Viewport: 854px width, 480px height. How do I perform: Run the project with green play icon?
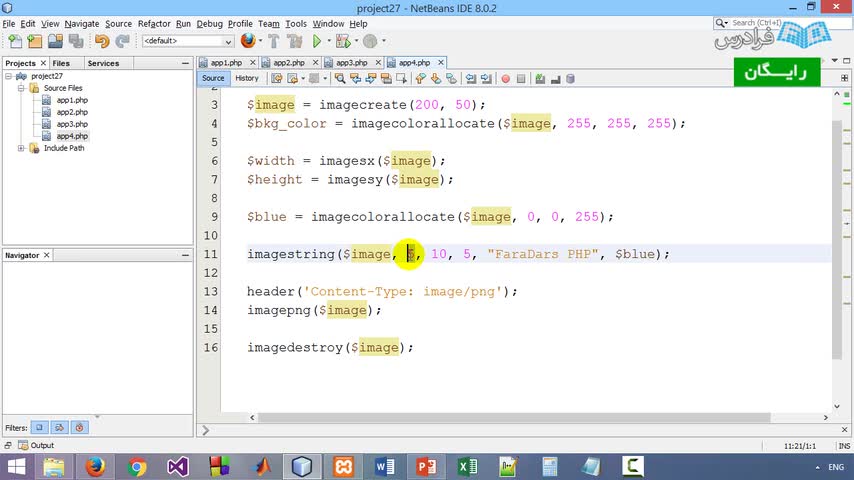point(316,41)
